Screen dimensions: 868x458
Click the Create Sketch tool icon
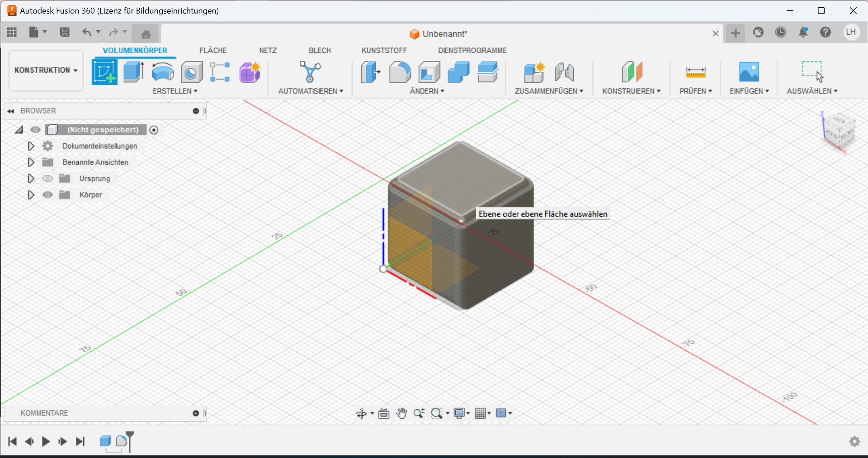click(104, 72)
